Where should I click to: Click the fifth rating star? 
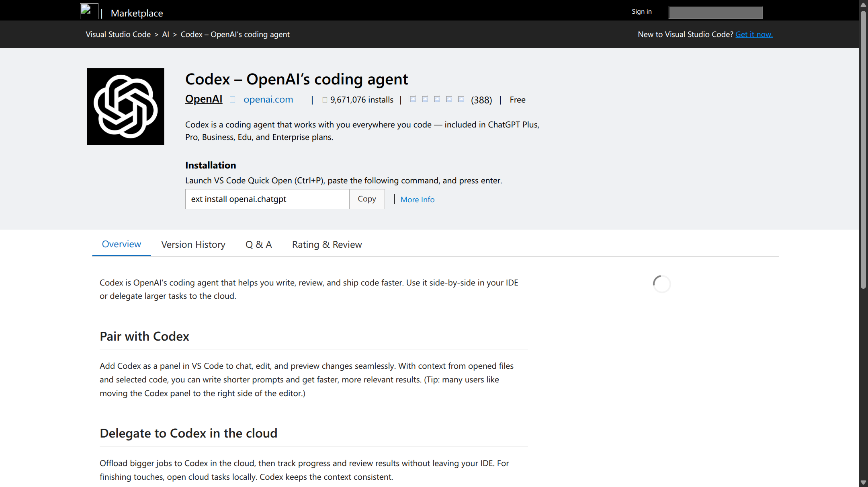click(x=461, y=99)
